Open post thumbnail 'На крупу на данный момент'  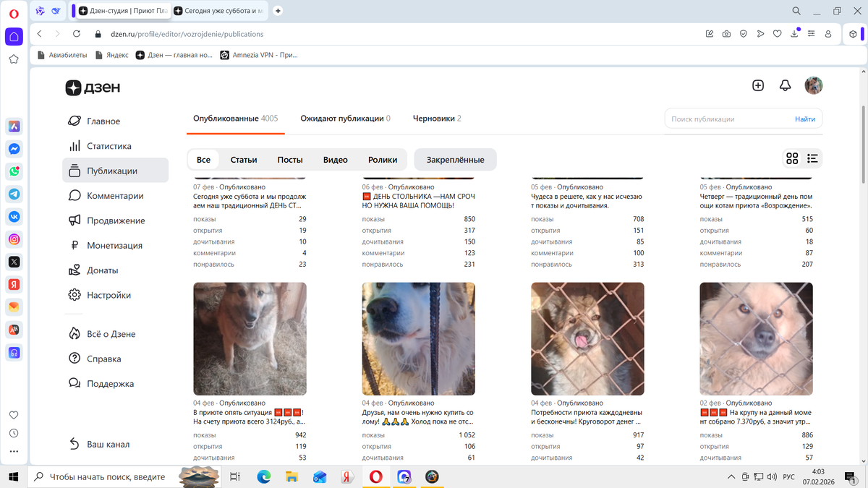click(757, 338)
